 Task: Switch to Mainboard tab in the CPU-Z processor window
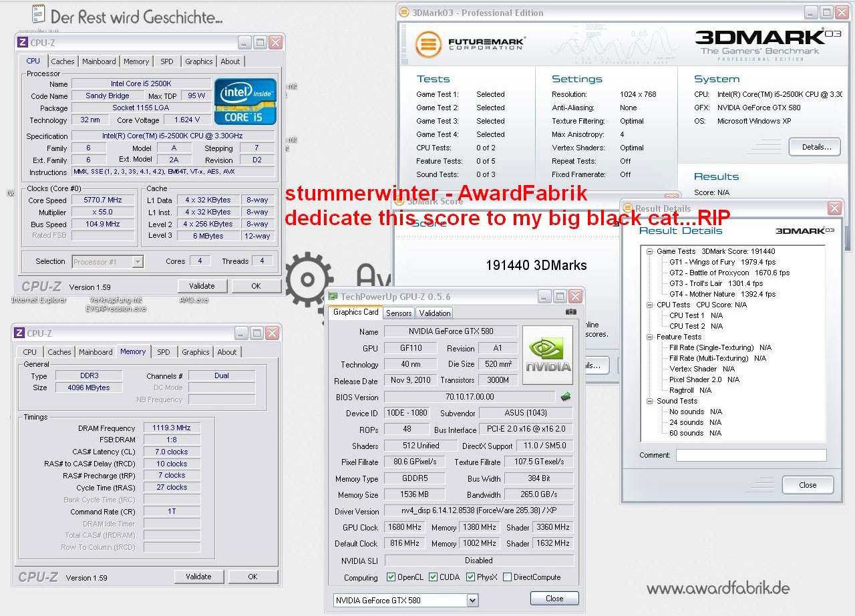99,61
